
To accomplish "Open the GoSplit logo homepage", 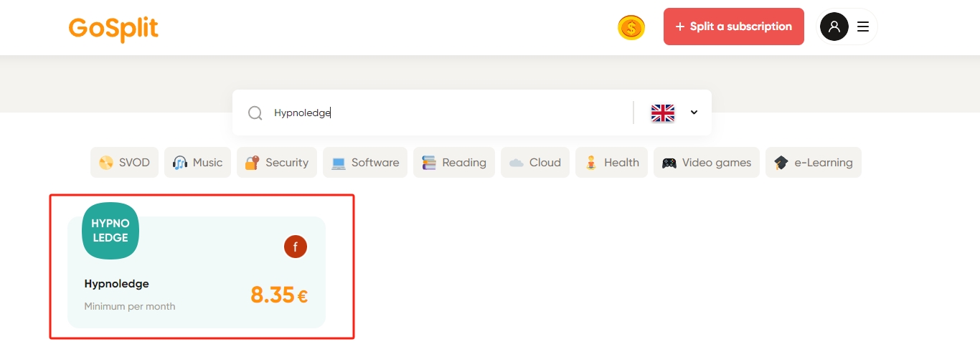I will tap(113, 28).
